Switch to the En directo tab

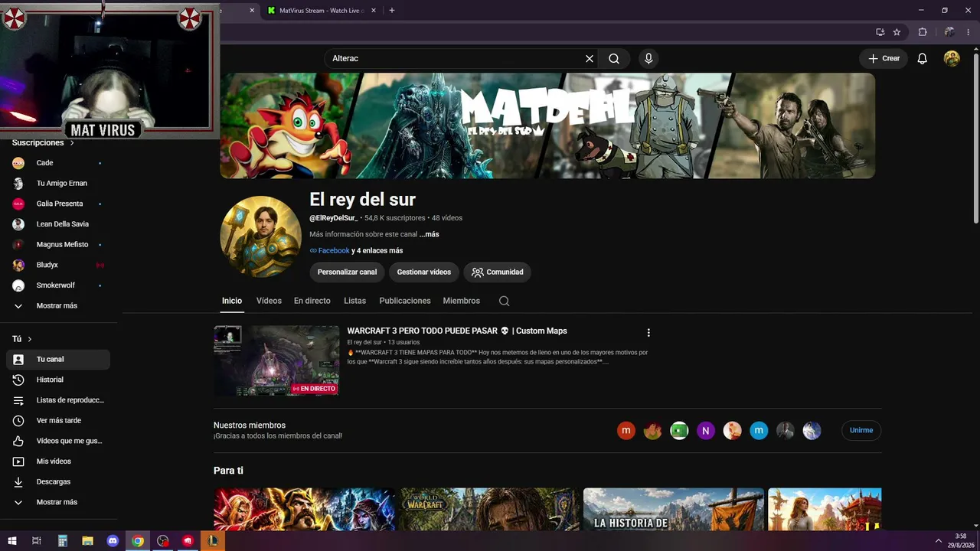click(312, 301)
